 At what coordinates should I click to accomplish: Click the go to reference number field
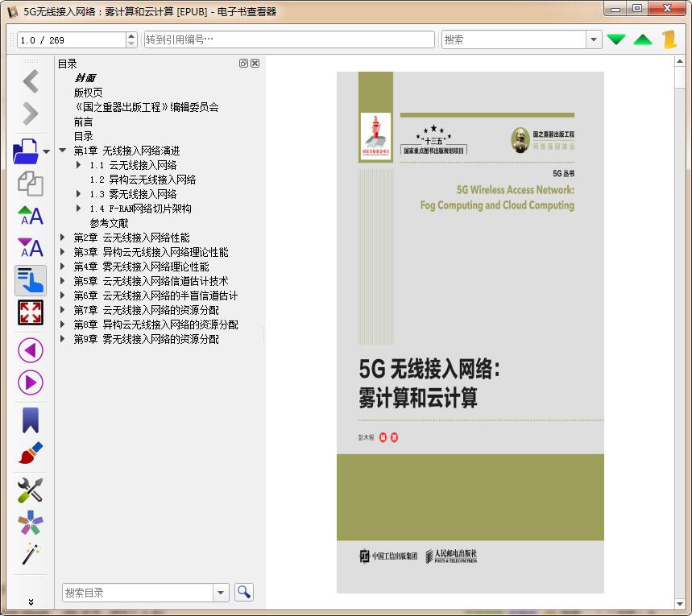289,39
